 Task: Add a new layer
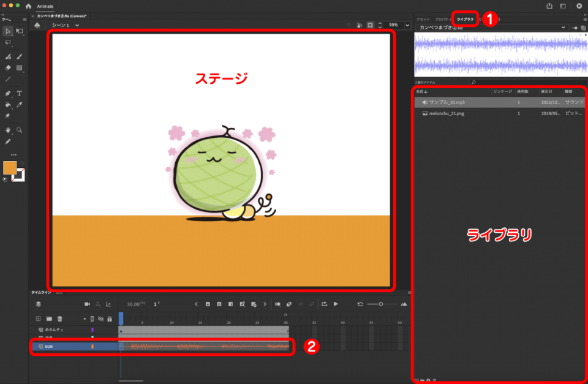(x=38, y=318)
